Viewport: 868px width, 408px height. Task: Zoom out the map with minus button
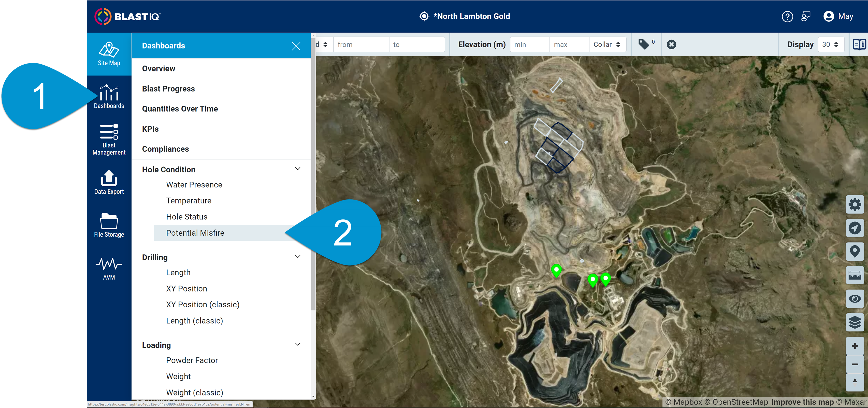pos(855,364)
